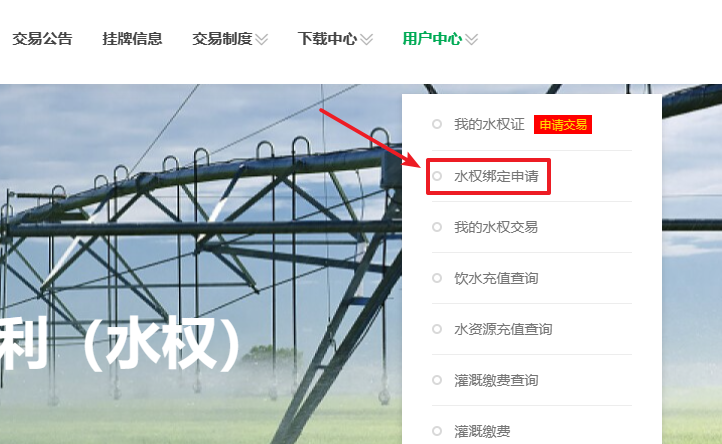This screenshot has height=444, width=722.
Task: Click the circle bullet beside 我的水权证
Action: point(437,124)
